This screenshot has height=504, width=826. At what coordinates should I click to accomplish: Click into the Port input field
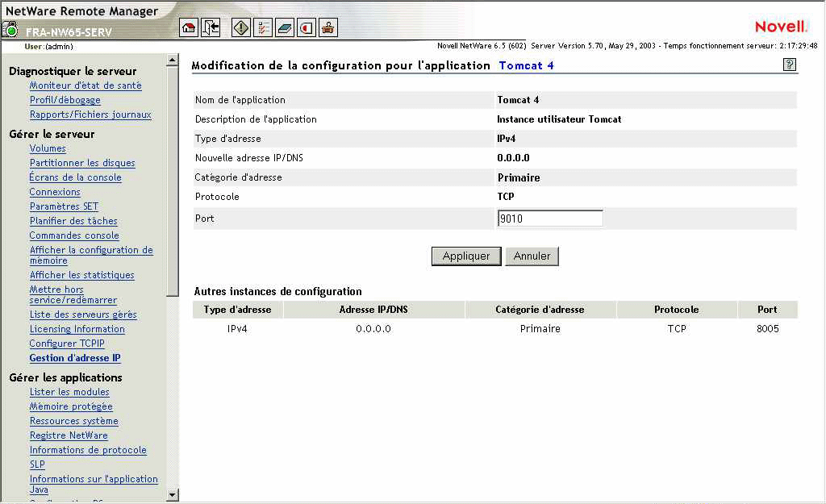[550, 219]
